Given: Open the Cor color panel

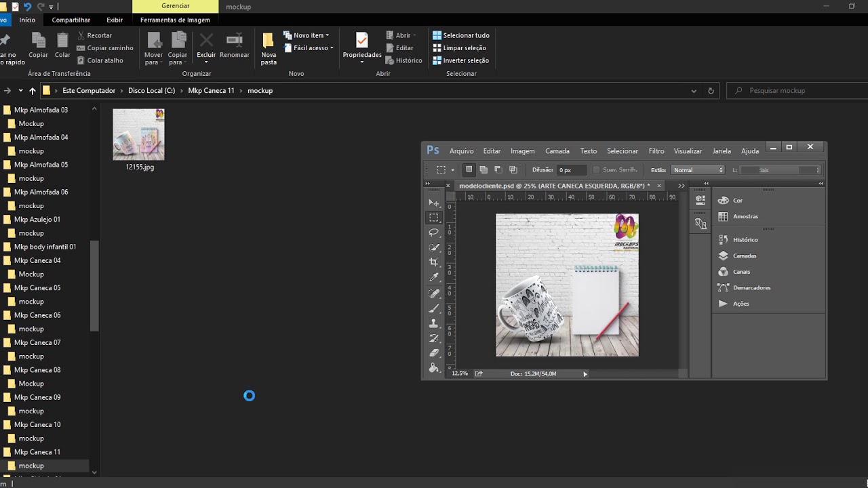Looking at the screenshot, I should point(730,200).
